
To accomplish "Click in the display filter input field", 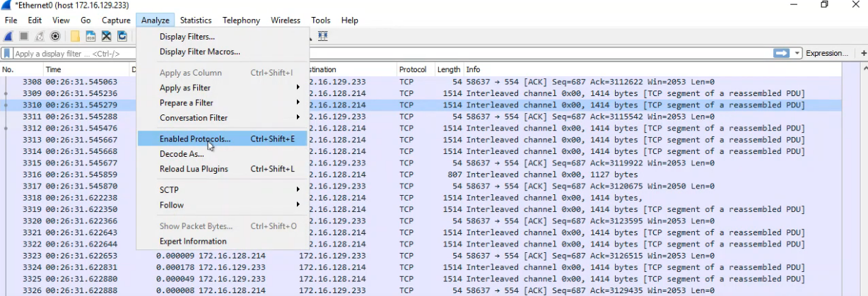I will (x=71, y=54).
